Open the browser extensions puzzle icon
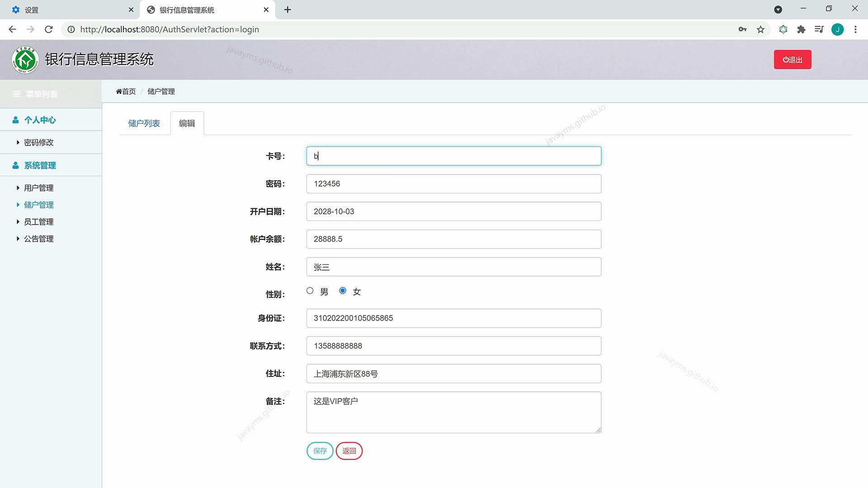Viewport: 868px width, 488px height. 801,29
